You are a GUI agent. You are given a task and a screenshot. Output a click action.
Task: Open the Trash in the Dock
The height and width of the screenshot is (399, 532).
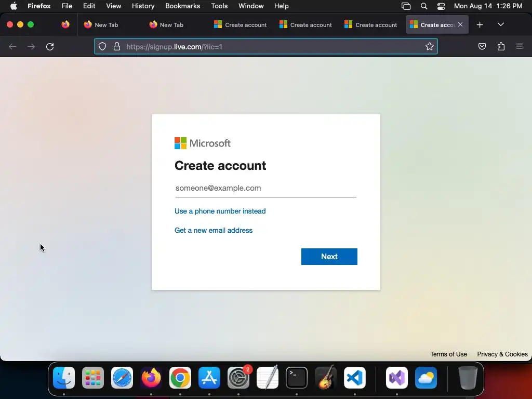(468, 378)
